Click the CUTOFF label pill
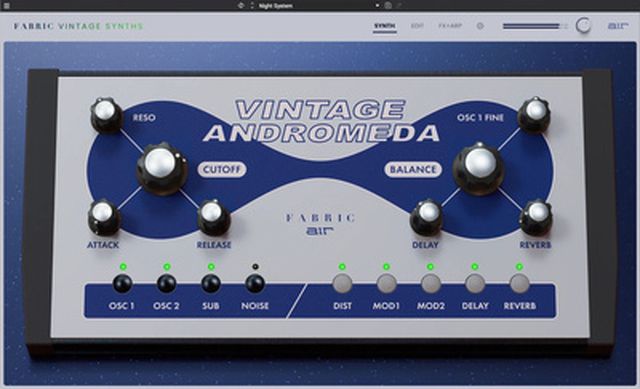The height and width of the screenshot is (389, 640). click(x=222, y=169)
